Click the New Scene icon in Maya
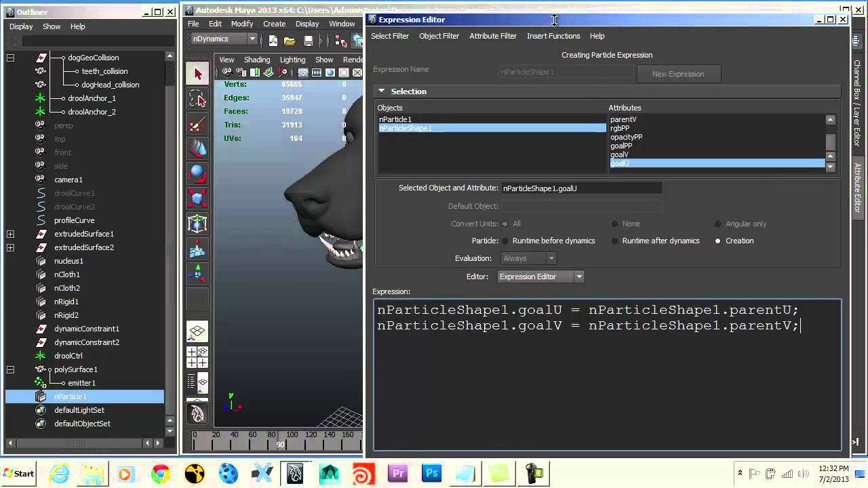Viewport: 868px width, 488px height. point(273,40)
